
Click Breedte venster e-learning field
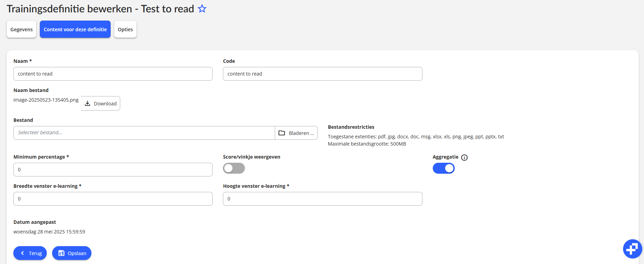point(113,199)
